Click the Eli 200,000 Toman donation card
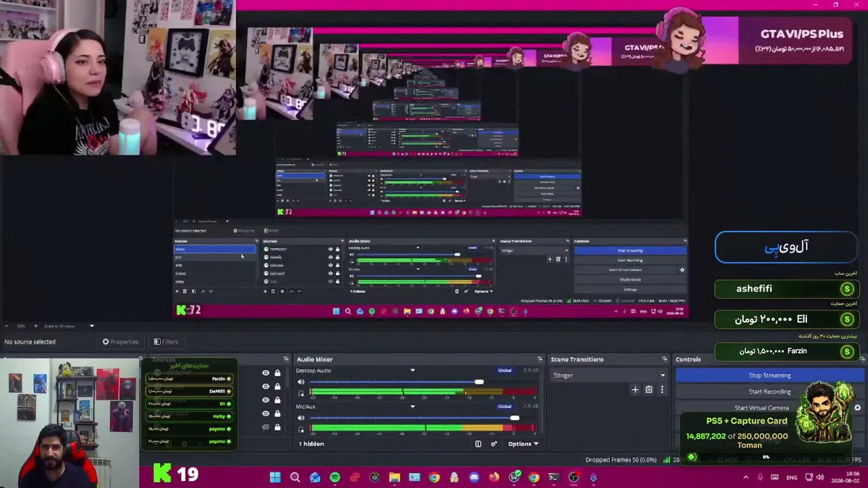868x488 pixels. (x=787, y=319)
